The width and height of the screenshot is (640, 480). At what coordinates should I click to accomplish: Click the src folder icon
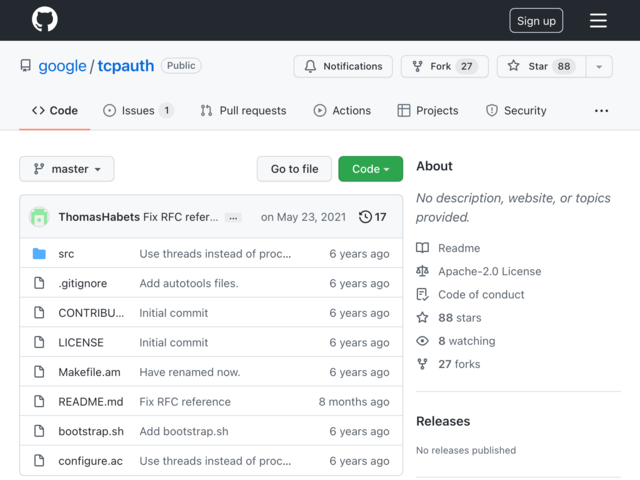point(39,254)
